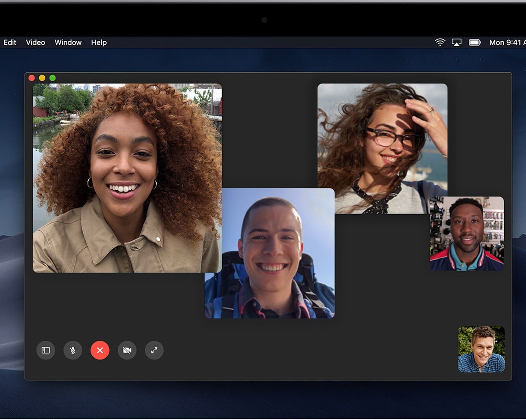The image size is (526, 420).
Task: Mute the microphone
Action: tap(73, 350)
